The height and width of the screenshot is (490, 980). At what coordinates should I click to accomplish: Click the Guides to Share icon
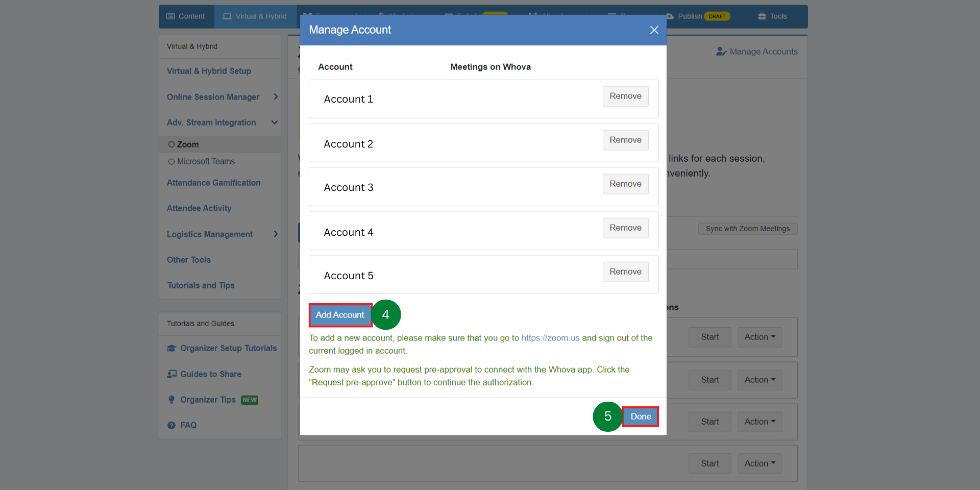click(x=171, y=374)
